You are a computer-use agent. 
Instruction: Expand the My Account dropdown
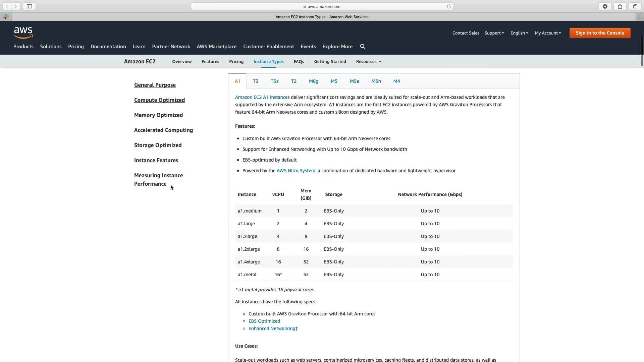click(x=548, y=33)
